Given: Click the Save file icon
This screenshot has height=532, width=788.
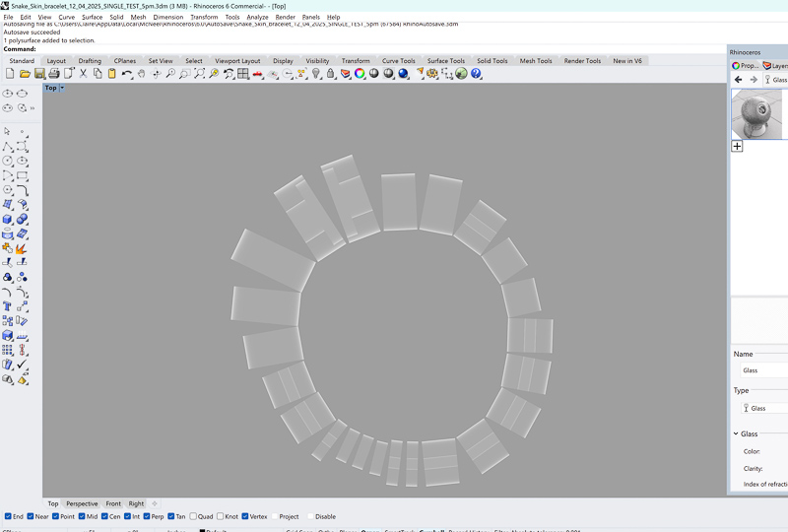Looking at the screenshot, I should 39,74.
